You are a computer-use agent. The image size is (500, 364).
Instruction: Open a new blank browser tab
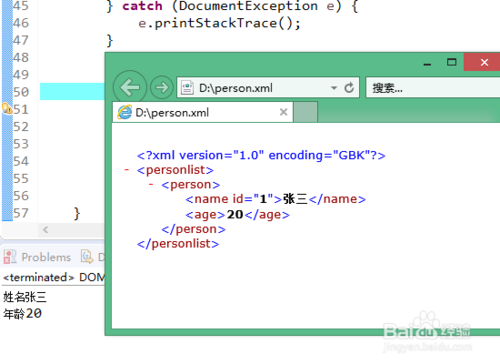[306, 112]
